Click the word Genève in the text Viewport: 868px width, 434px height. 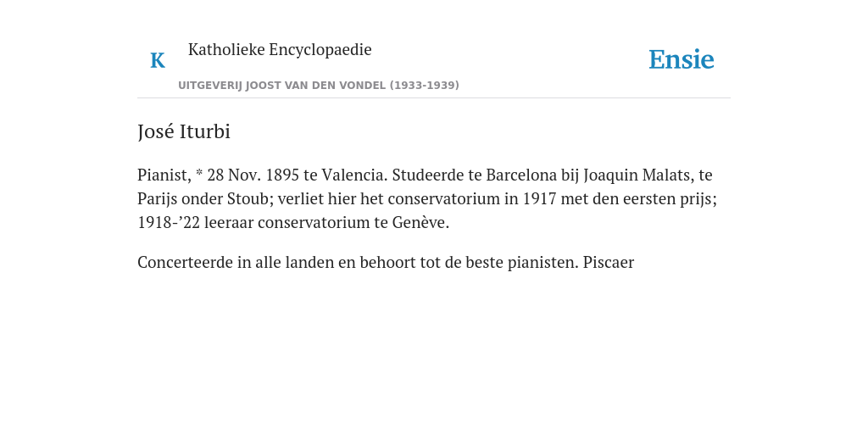pos(420,223)
